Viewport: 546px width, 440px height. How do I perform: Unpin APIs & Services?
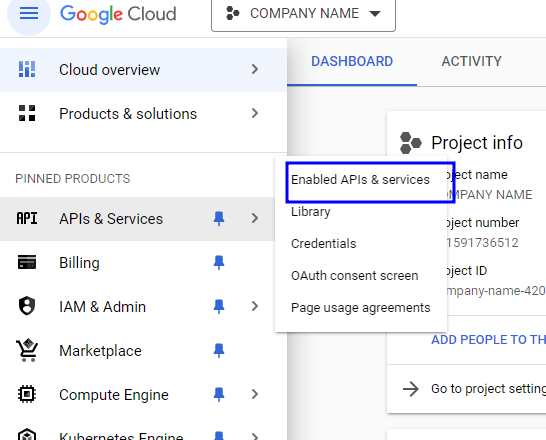click(x=219, y=219)
